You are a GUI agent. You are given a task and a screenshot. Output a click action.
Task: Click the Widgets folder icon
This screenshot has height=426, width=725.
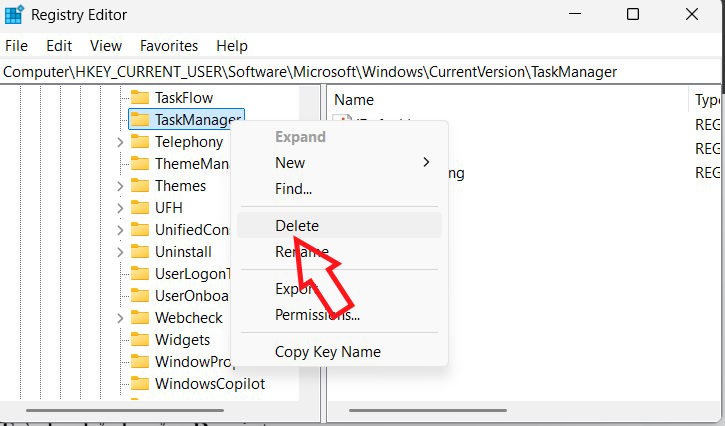140,340
